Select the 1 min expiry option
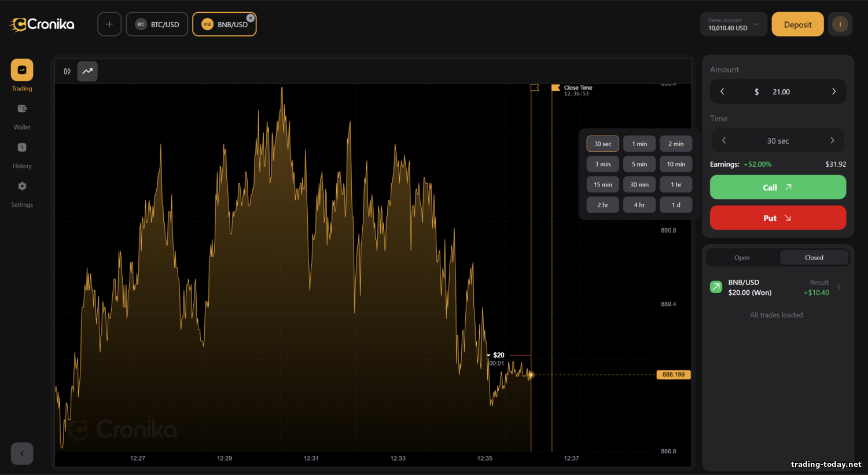The height and width of the screenshot is (475, 868). pyautogui.click(x=639, y=143)
